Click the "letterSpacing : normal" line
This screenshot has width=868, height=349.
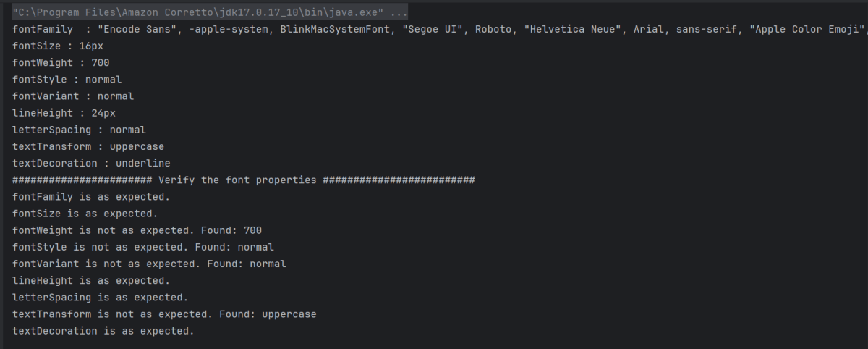(79, 130)
